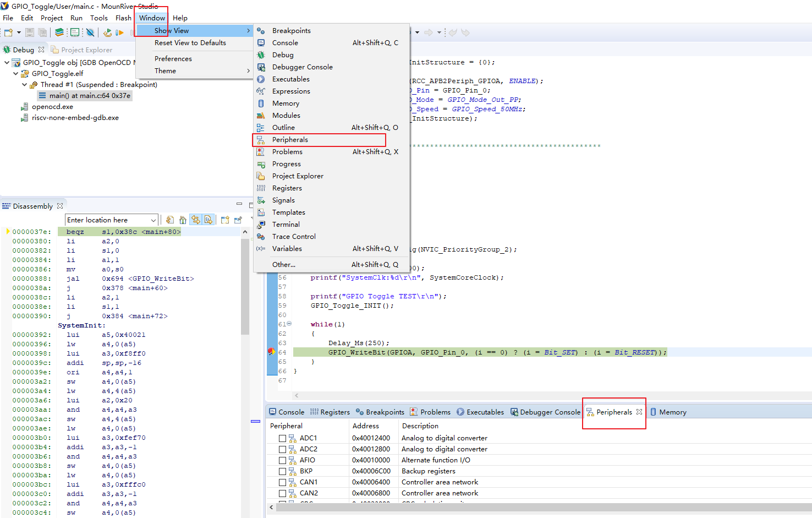Switch to the Registers tab in bottom panel
Image resolution: width=812 pixels, height=518 pixels.
click(x=330, y=412)
